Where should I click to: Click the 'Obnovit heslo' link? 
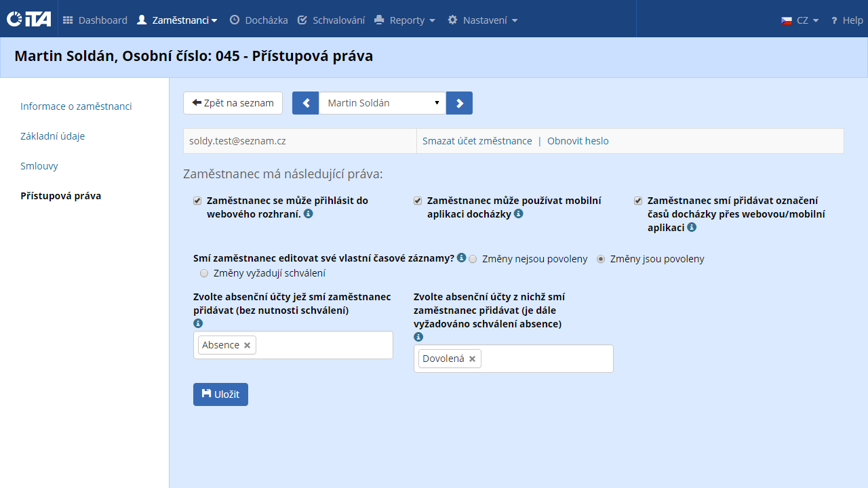578,141
